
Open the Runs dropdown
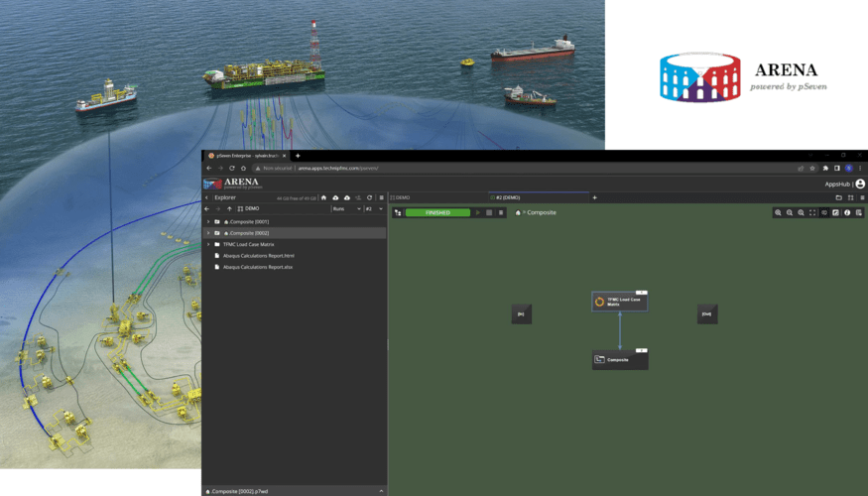[347, 208]
